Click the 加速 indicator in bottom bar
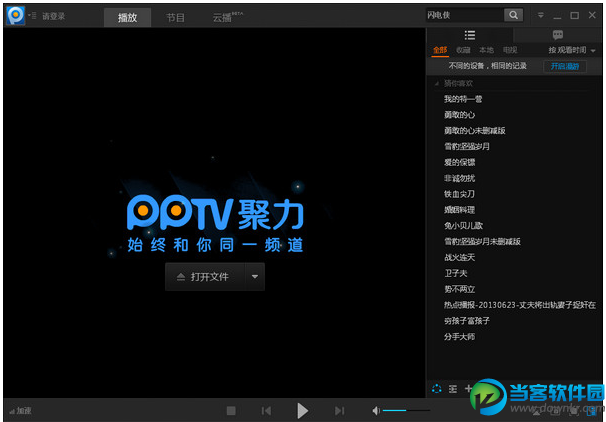The height and width of the screenshot is (422, 606). point(20,411)
